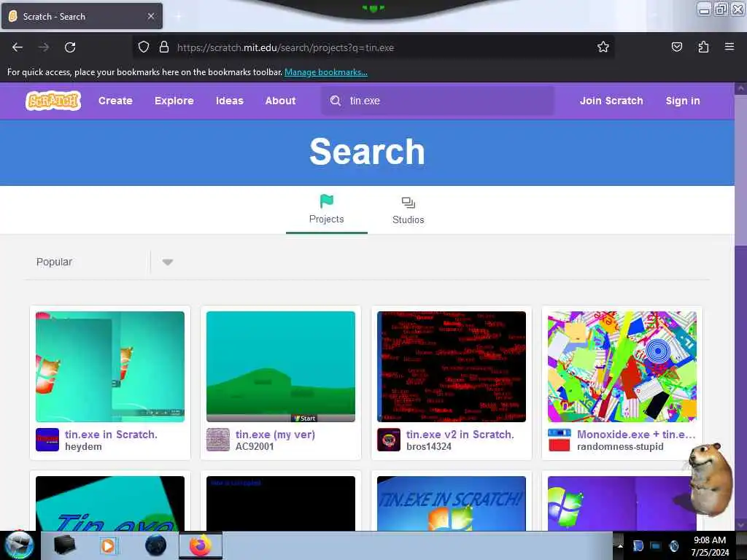
Task: Click the padlock site info icon
Action: [164, 47]
